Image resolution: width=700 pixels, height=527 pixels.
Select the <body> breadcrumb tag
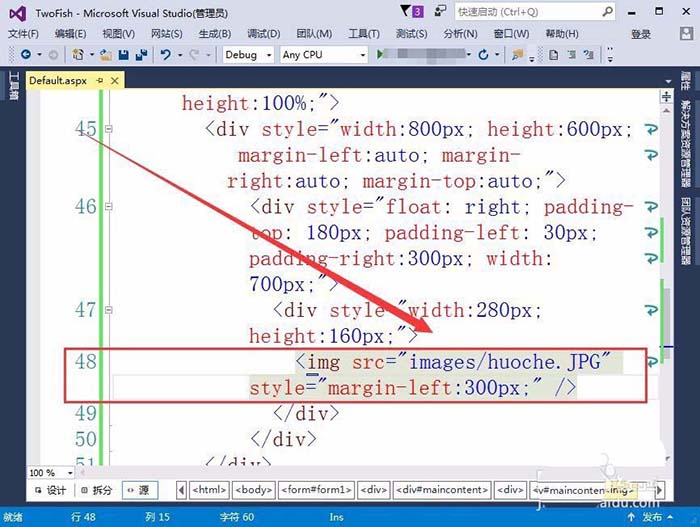[x=254, y=490]
